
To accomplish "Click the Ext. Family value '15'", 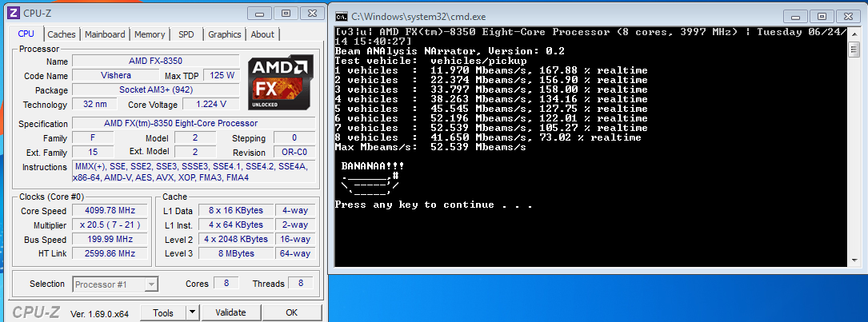I will click(93, 152).
